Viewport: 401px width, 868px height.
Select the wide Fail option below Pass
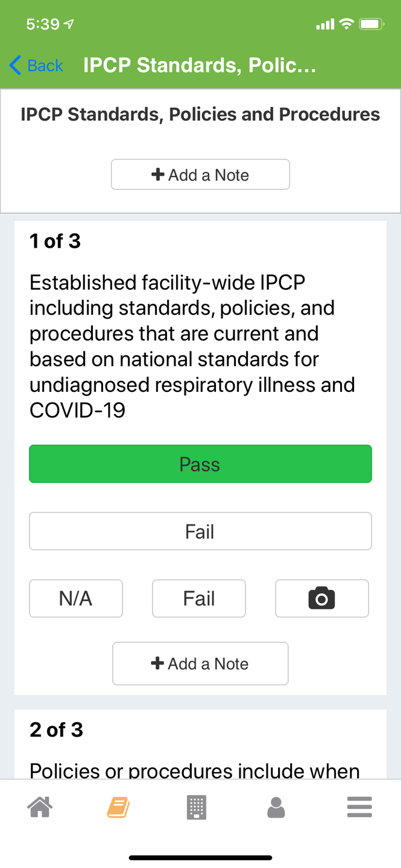click(200, 531)
